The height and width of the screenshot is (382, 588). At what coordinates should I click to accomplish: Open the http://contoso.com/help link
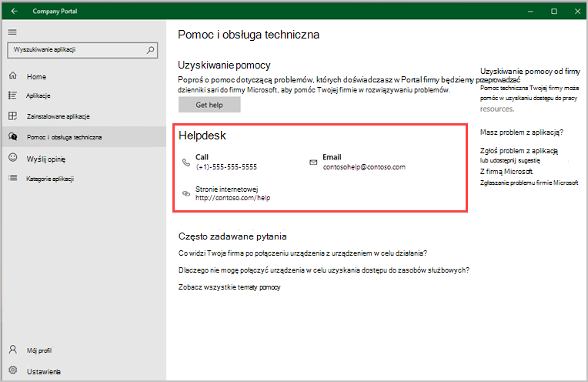tap(232, 198)
